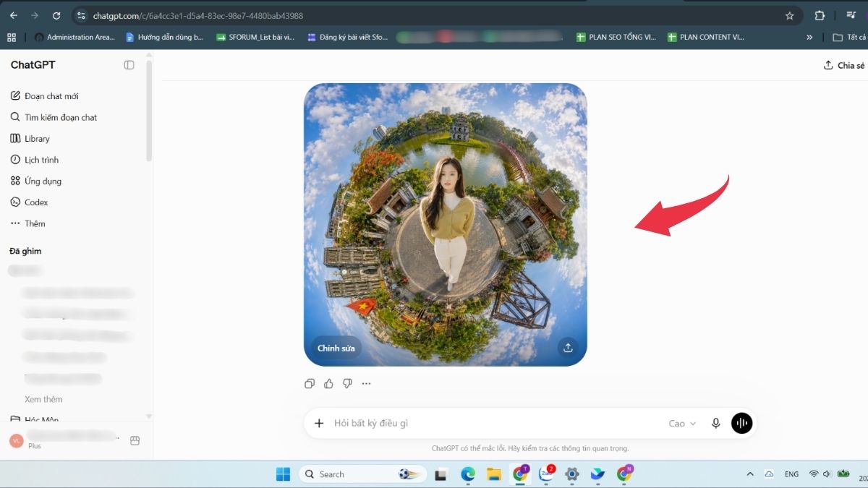
Task: Click the plus attach button in composer
Action: point(319,423)
